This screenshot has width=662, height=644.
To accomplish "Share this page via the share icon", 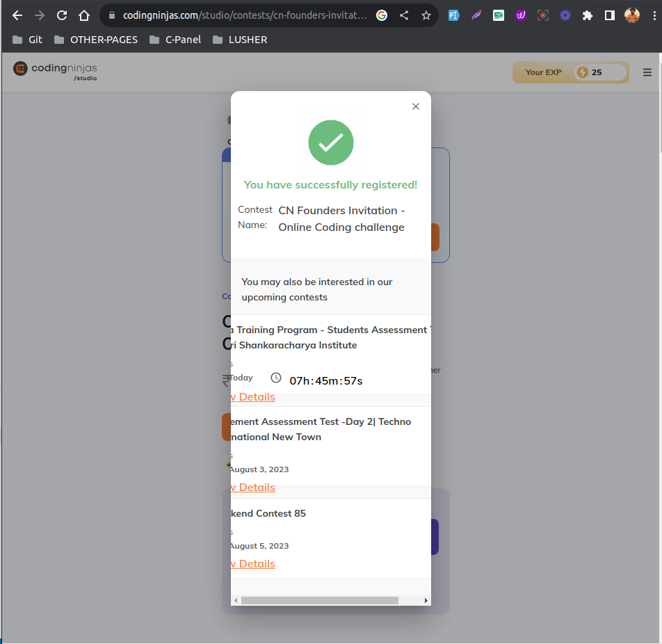I will coord(404,15).
